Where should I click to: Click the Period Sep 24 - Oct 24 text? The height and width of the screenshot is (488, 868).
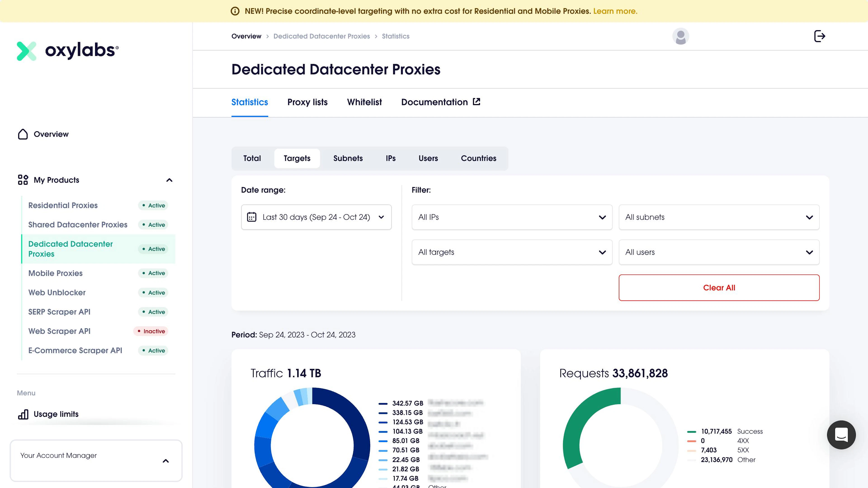[293, 335]
